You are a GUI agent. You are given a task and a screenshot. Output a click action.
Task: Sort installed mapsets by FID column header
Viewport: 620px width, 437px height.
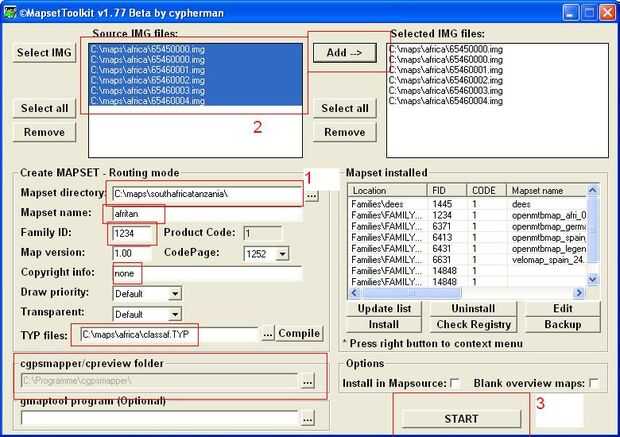447,191
